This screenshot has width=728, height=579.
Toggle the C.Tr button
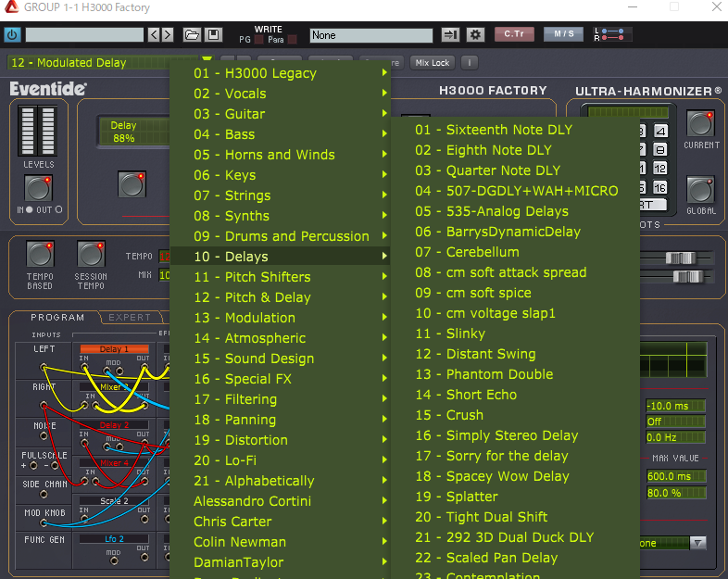(x=514, y=34)
